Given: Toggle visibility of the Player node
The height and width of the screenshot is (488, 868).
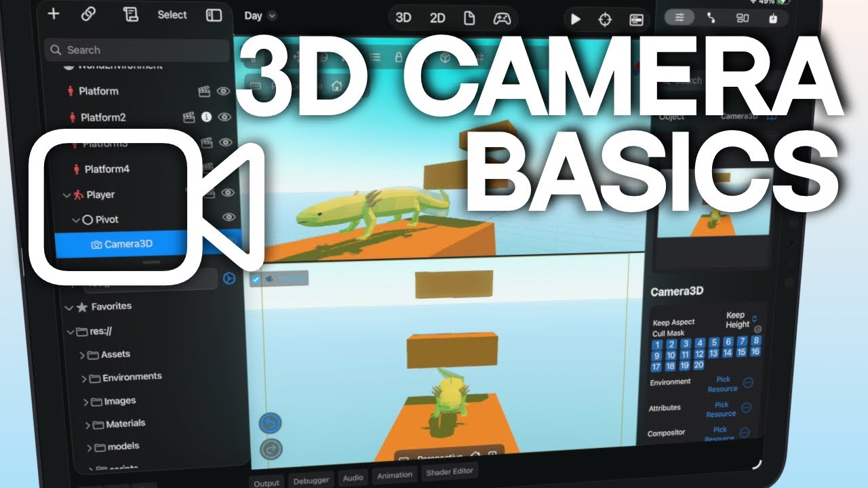Looking at the screenshot, I should [228, 193].
